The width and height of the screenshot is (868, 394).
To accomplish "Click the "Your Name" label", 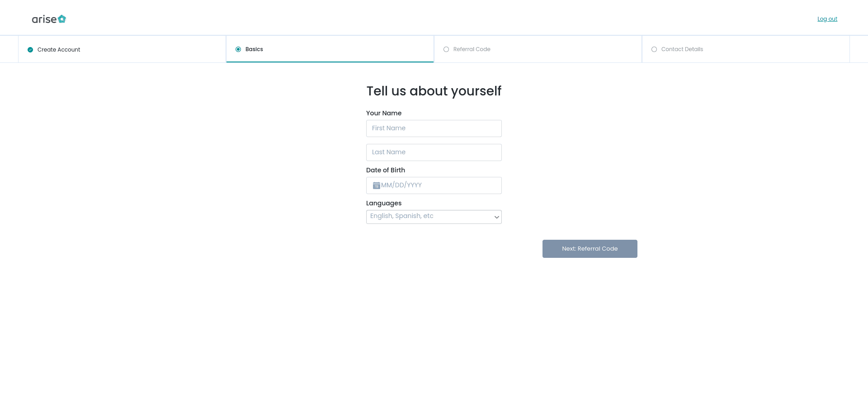I will coord(384,113).
